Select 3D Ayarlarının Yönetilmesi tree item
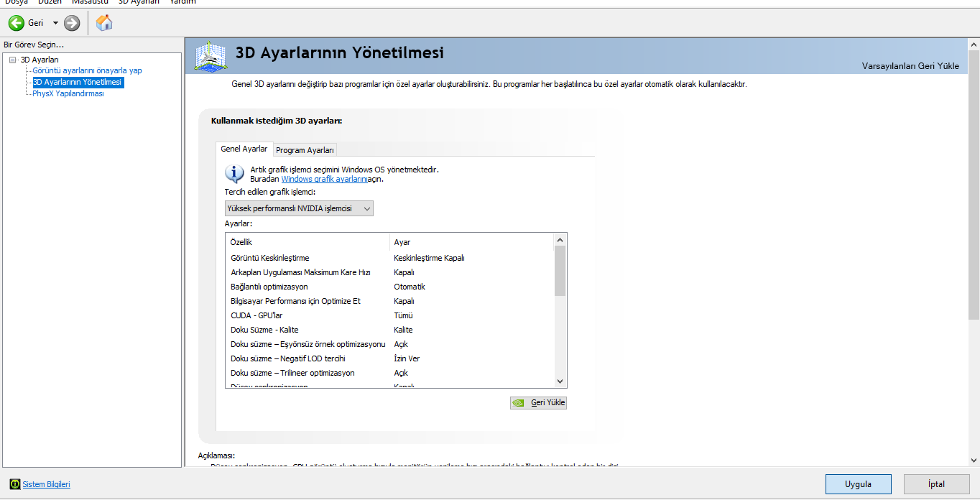 point(78,82)
